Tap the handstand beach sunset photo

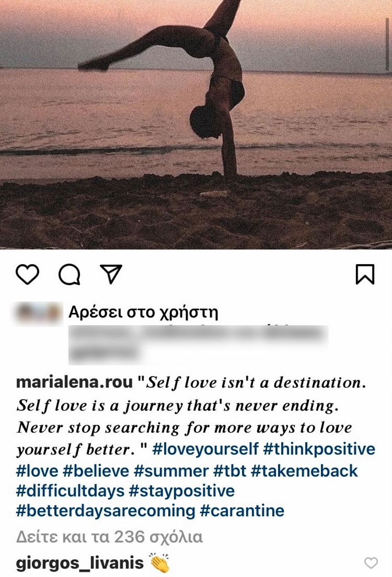click(196, 125)
